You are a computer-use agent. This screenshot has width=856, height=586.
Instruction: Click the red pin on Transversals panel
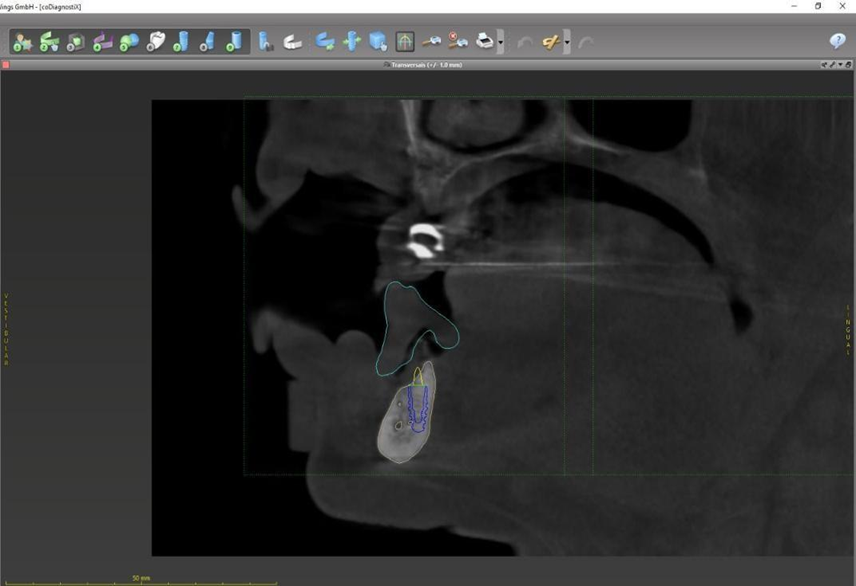point(5,65)
